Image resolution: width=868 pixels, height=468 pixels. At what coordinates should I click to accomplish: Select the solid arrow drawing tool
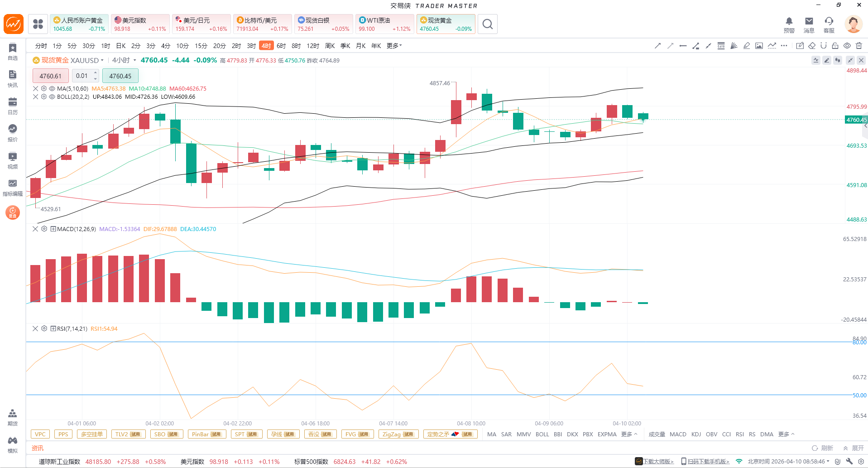coord(657,46)
